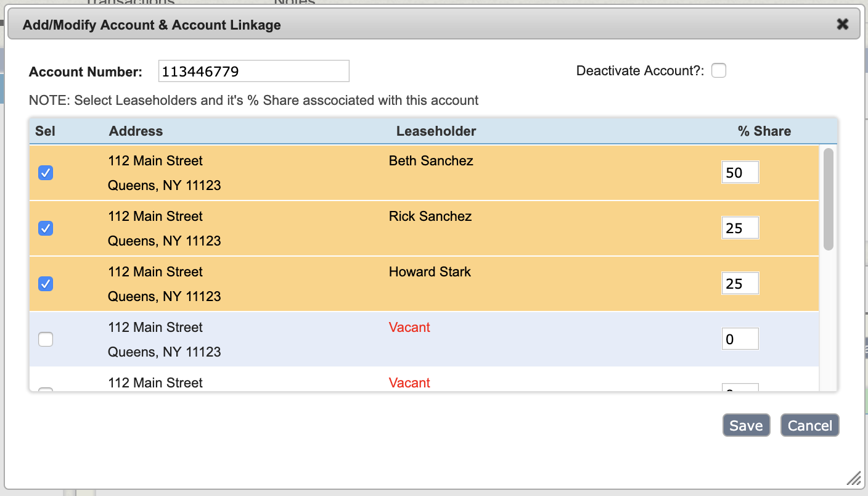The width and height of the screenshot is (868, 496).
Task: Click the leaseholder list scrollbar thumb
Action: pos(829,199)
